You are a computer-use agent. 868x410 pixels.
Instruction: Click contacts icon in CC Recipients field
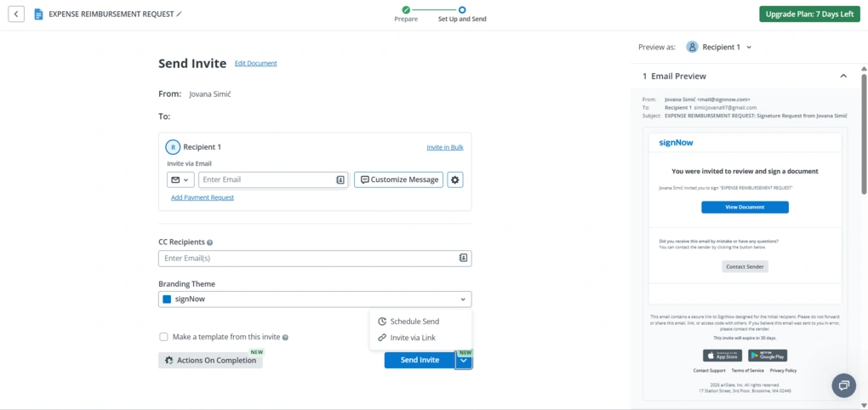(463, 258)
